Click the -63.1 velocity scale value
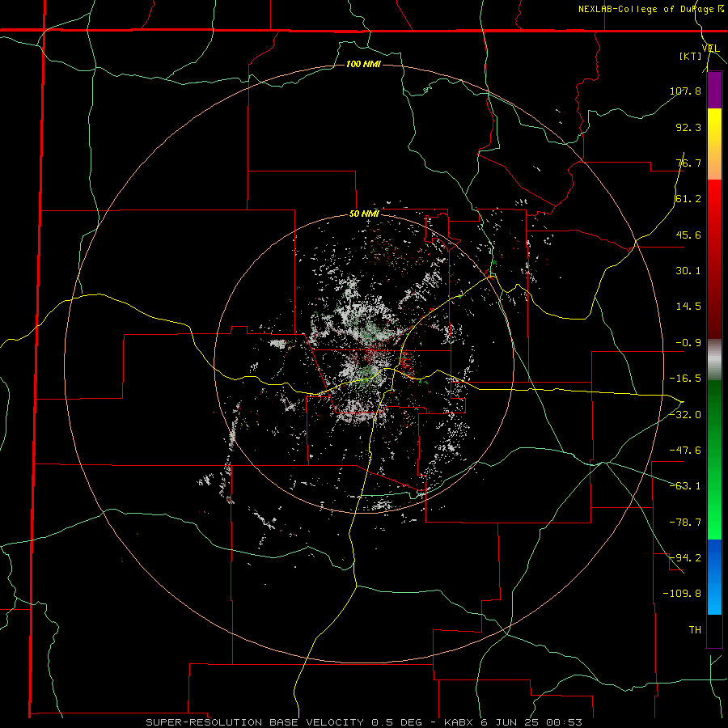The image size is (728, 728). pos(685,486)
